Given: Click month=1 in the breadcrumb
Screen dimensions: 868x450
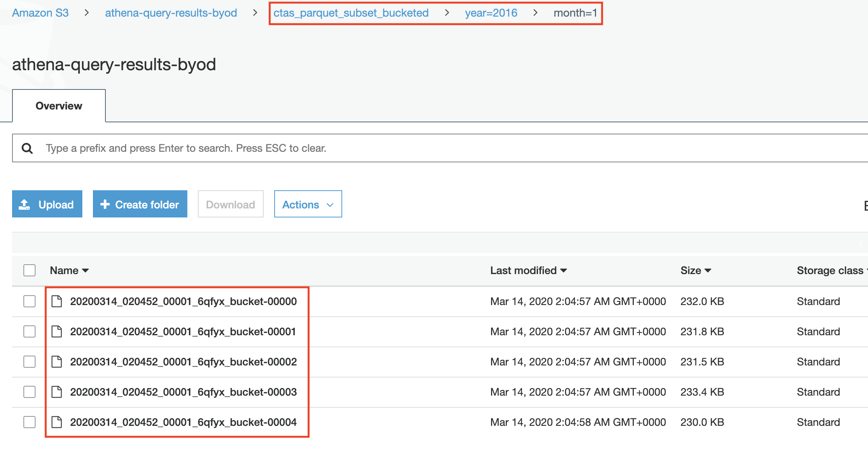Looking at the screenshot, I should (575, 13).
